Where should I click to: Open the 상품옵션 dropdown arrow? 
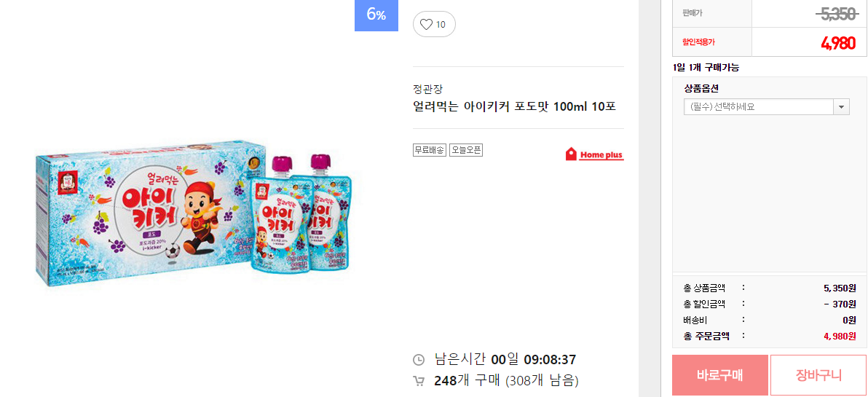[842, 107]
